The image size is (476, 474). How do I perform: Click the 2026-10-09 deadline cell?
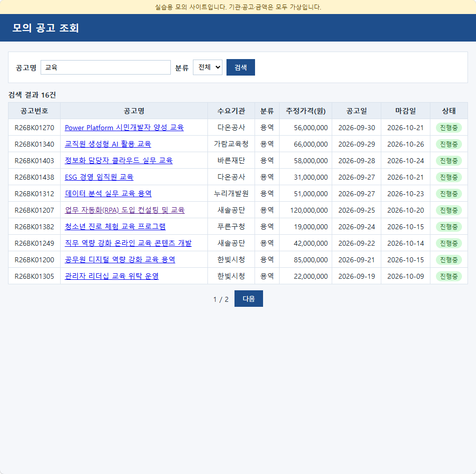coord(405,276)
